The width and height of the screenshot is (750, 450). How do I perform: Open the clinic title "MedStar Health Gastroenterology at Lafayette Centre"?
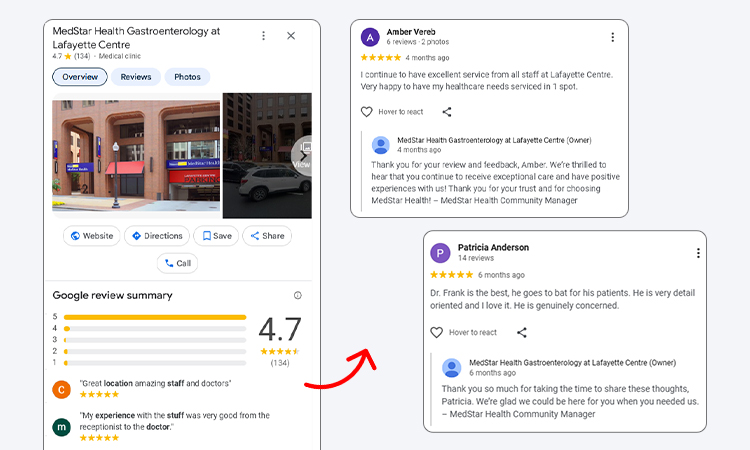click(136, 38)
